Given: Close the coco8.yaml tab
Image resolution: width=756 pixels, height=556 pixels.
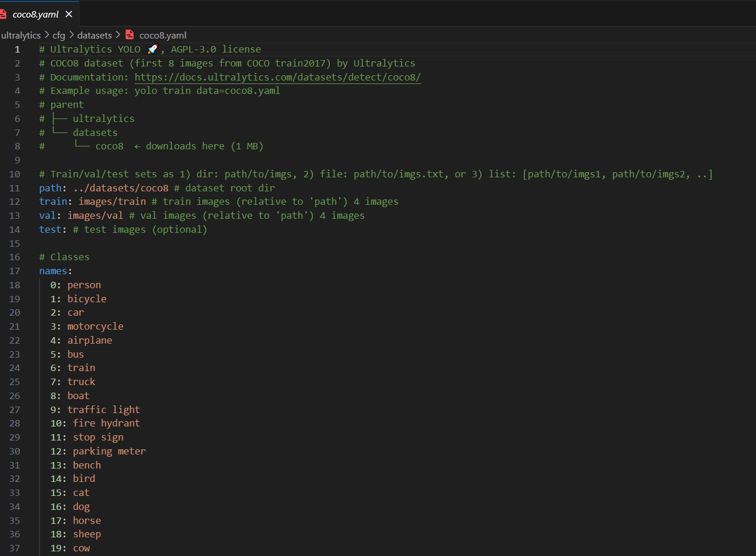Looking at the screenshot, I should (69, 14).
